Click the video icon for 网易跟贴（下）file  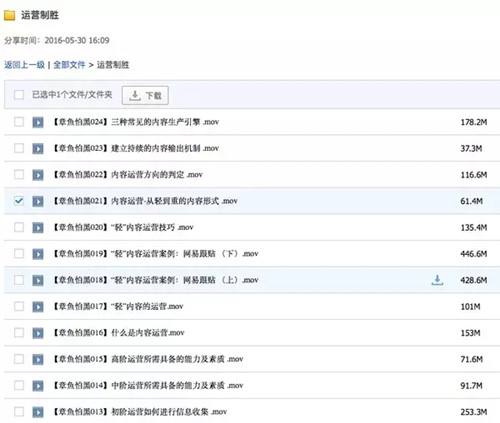pyautogui.click(x=38, y=254)
